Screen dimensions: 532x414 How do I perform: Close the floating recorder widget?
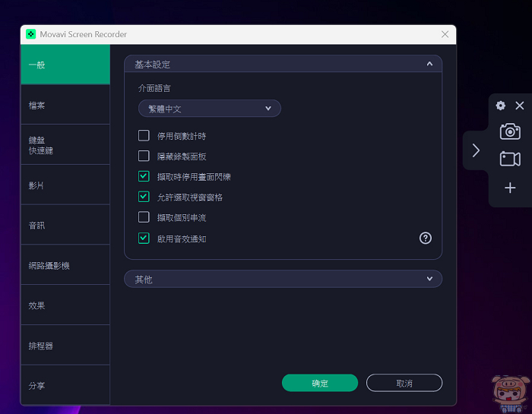click(x=520, y=106)
